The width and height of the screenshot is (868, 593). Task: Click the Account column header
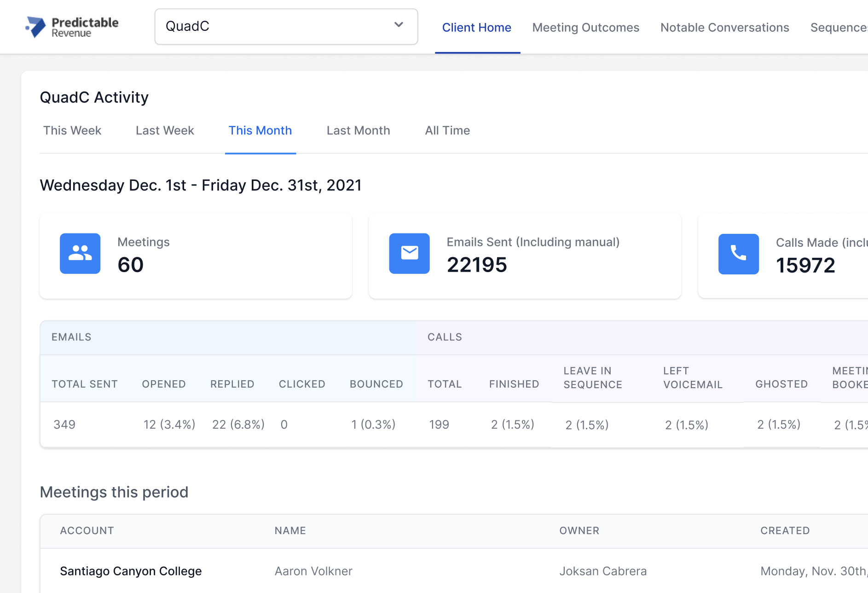pyautogui.click(x=87, y=531)
